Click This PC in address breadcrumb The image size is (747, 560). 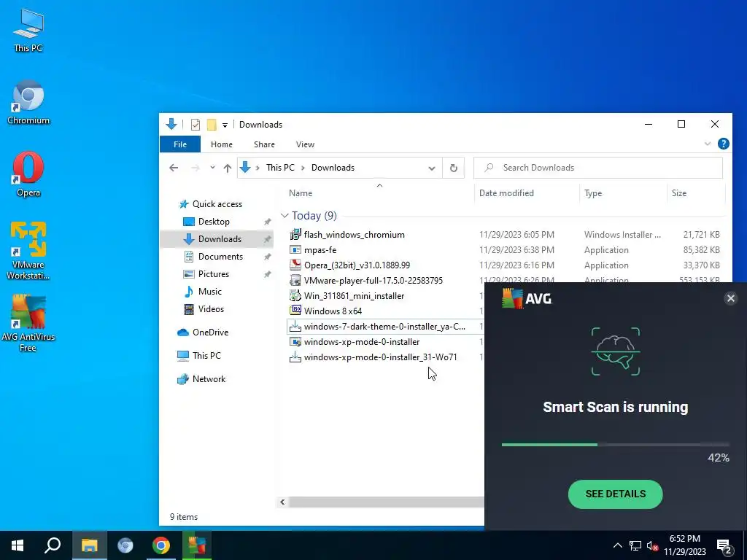click(280, 168)
